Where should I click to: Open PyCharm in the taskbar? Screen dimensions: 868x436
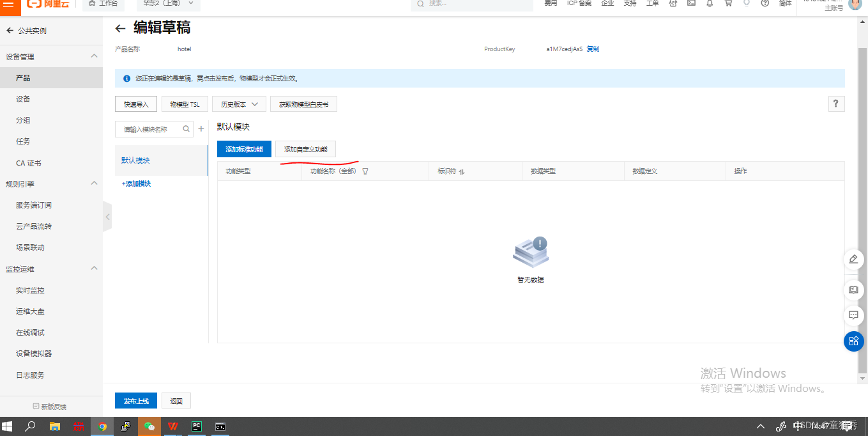197,426
